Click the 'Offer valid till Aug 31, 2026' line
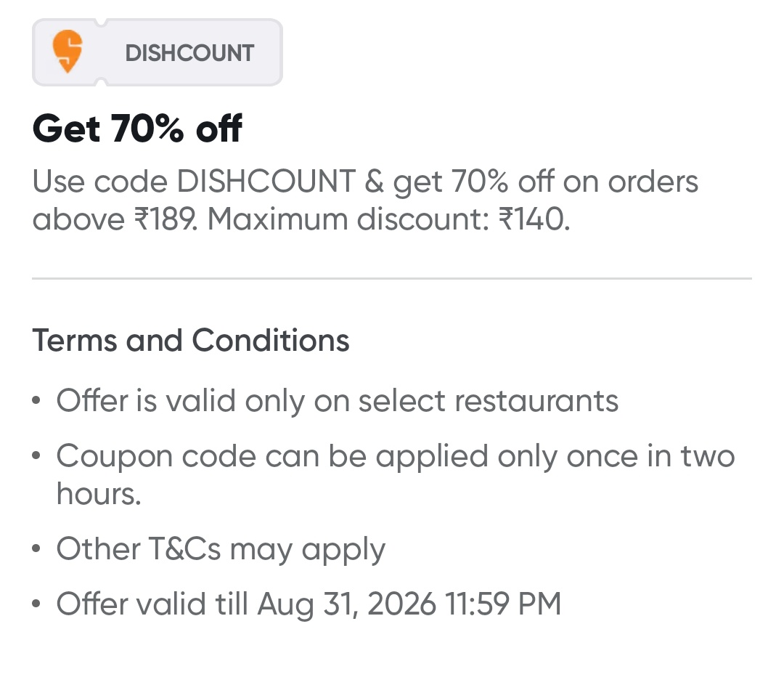784x677 pixels. [x=309, y=604]
